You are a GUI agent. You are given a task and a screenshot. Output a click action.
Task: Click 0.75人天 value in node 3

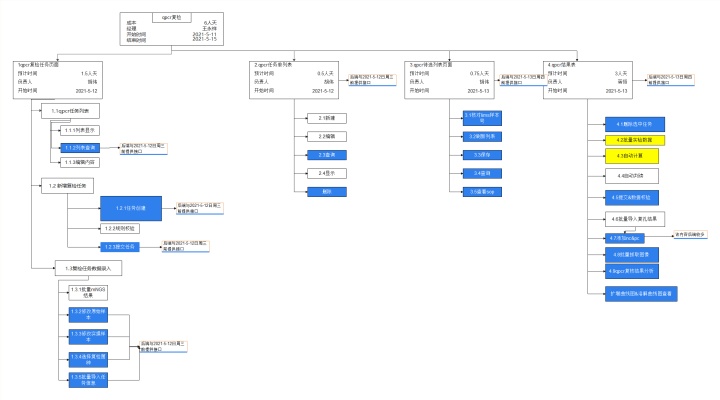tap(479, 73)
